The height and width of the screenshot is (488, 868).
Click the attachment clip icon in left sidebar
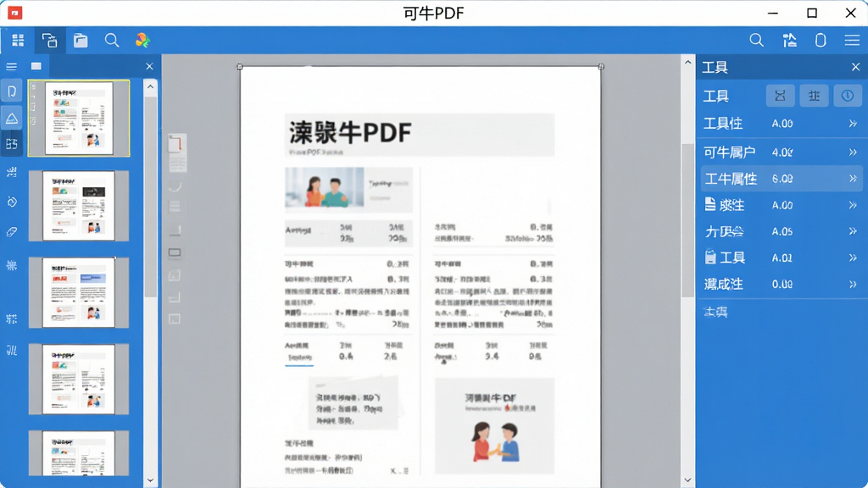12,232
